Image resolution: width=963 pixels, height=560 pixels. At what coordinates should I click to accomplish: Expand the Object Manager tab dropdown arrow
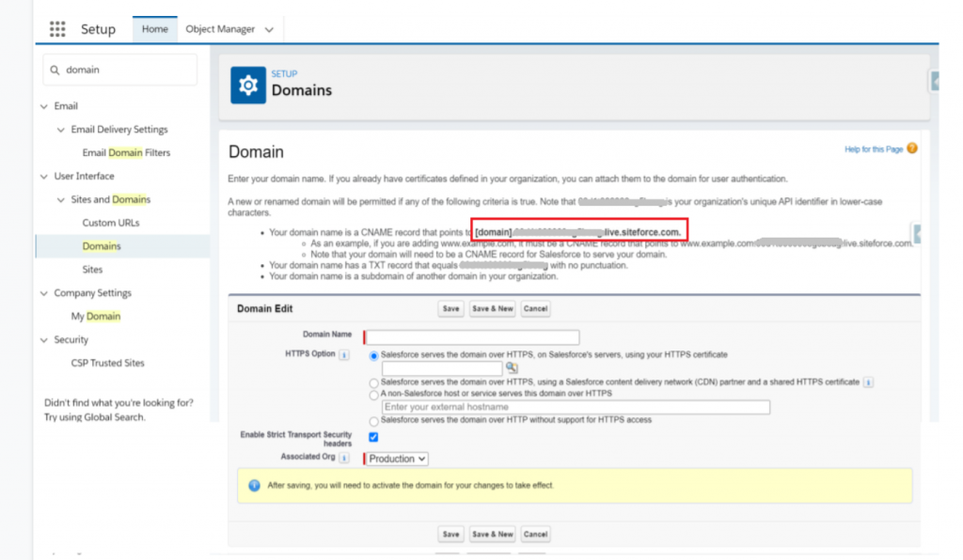point(270,30)
